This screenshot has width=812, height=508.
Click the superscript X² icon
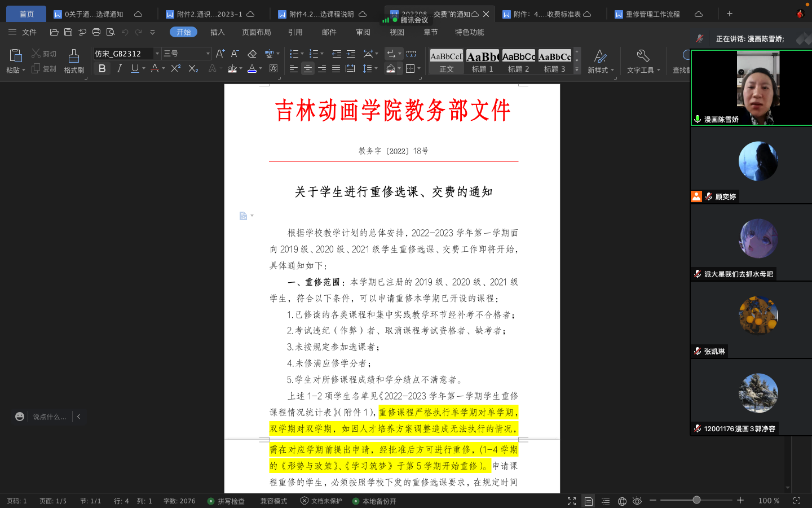(176, 68)
